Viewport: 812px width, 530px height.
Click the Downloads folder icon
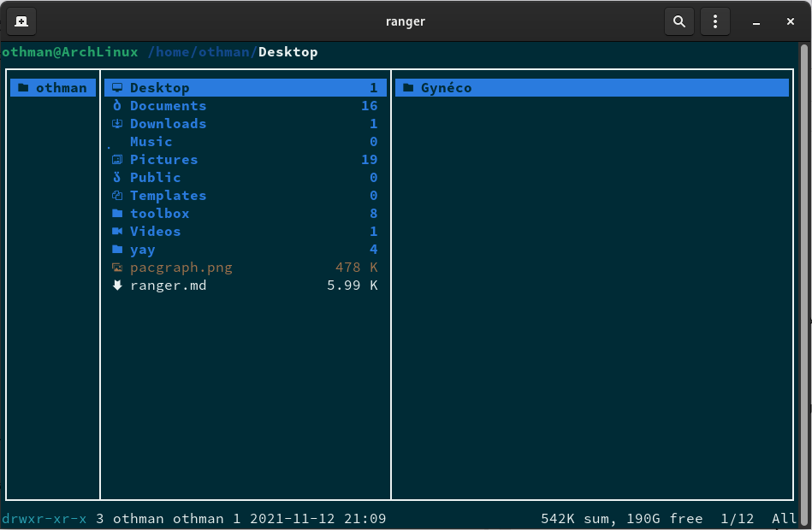(x=117, y=124)
